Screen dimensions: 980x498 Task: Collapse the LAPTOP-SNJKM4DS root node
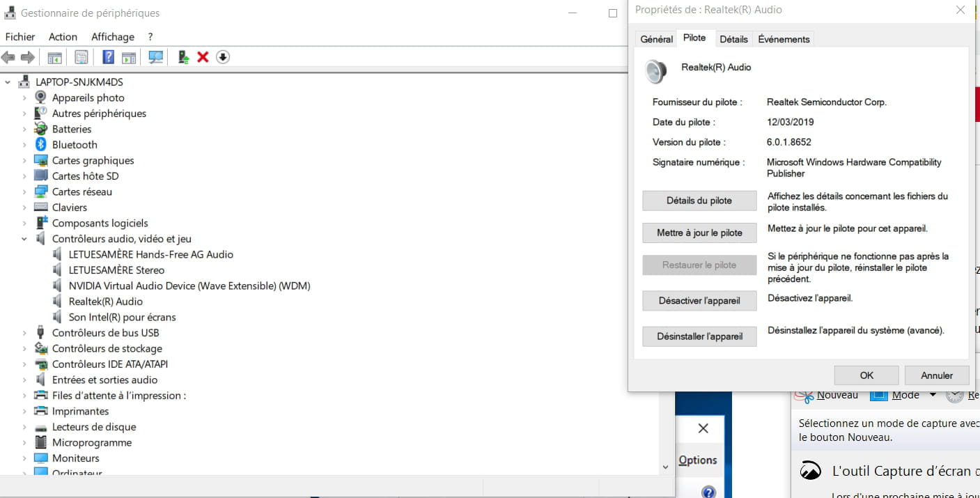pos(8,82)
